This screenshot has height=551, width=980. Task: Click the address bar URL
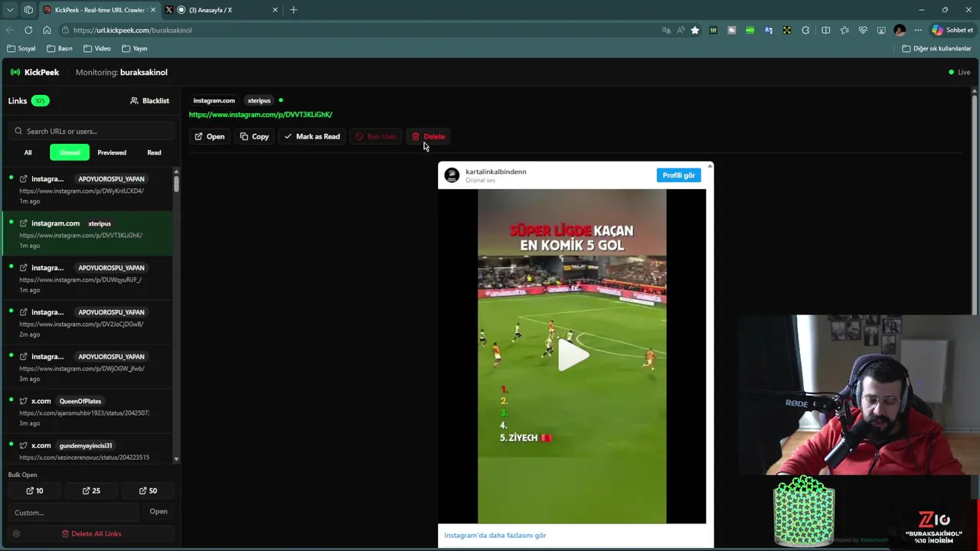[132, 30]
